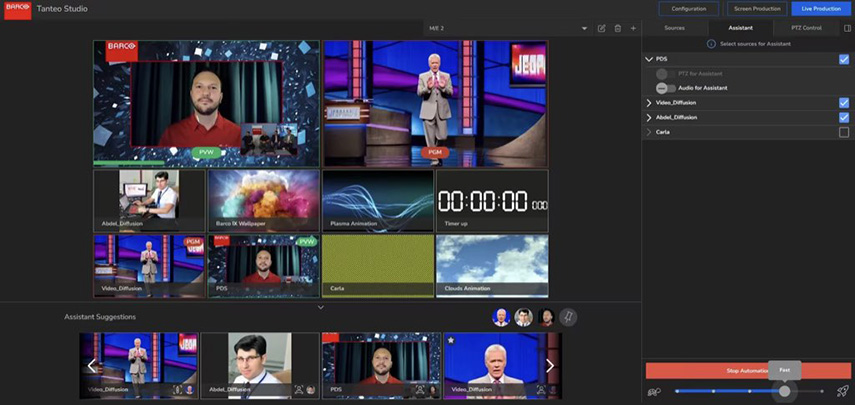855x405 pixels.
Task: Click the large PVW preview window
Action: pyautogui.click(x=206, y=104)
